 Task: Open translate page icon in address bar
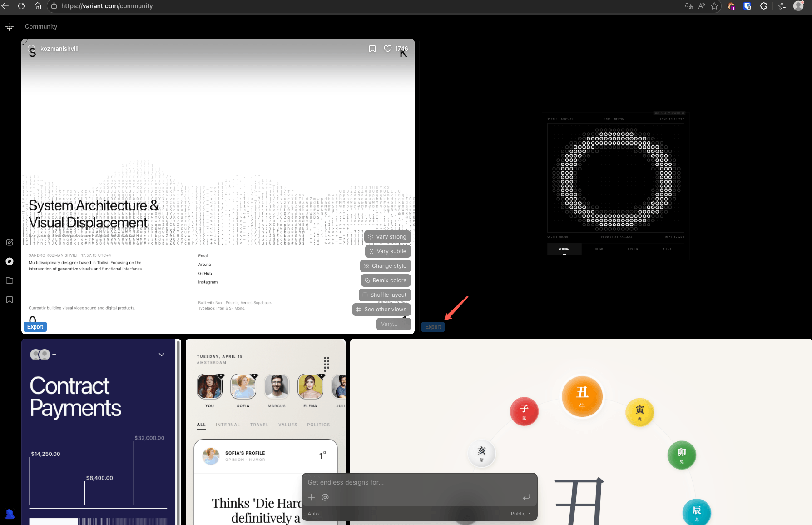point(689,6)
